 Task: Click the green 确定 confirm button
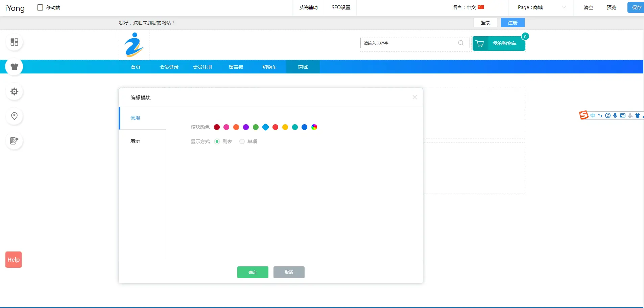coord(253,272)
